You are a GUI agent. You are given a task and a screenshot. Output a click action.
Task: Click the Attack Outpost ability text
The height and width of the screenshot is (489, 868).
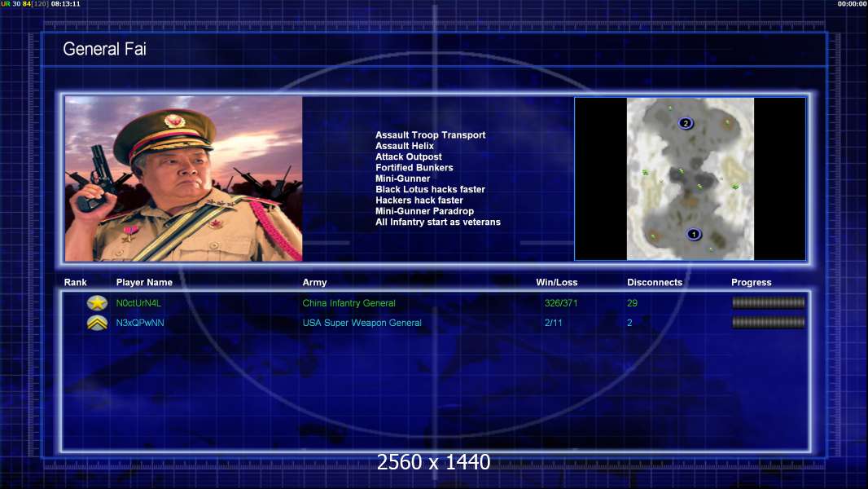coord(409,156)
